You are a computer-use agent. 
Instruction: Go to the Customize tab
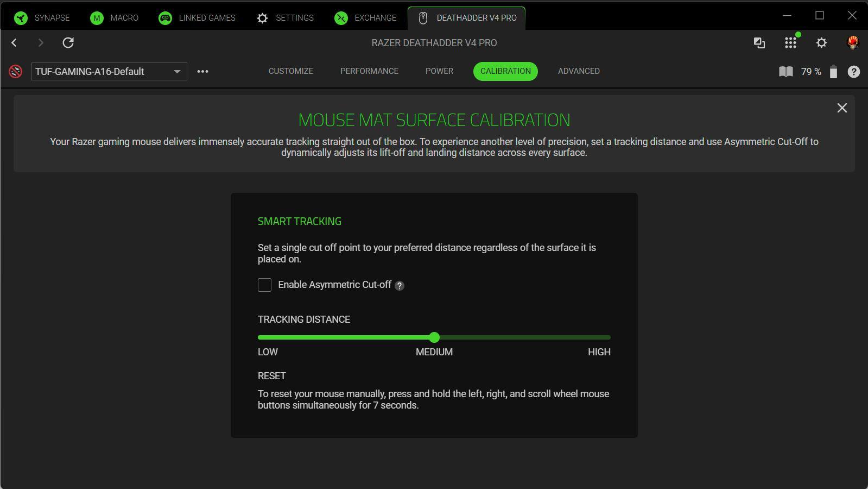coord(290,71)
